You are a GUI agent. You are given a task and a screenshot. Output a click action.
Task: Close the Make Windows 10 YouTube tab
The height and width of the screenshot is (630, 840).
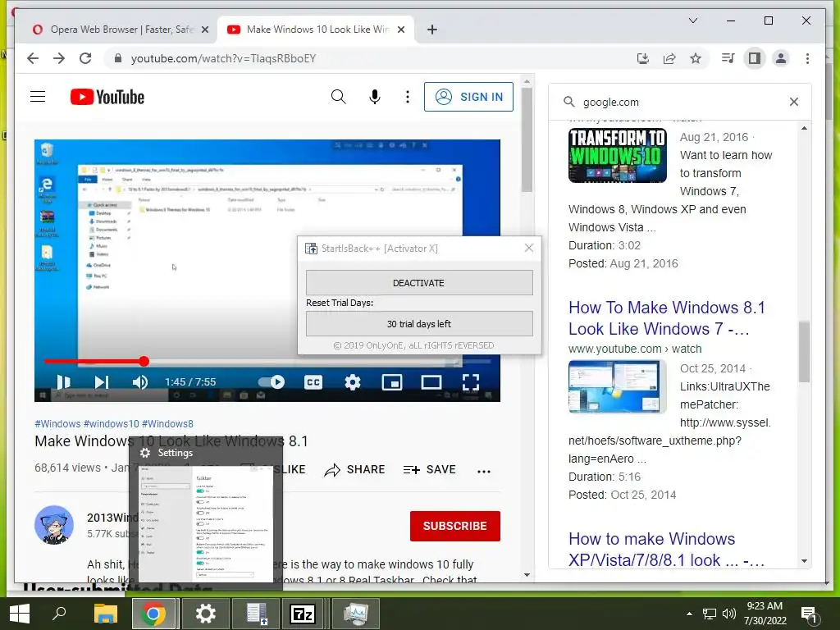click(400, 30)
